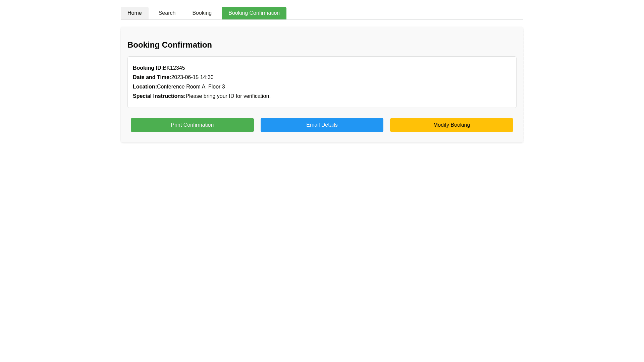Click the Date and Time label
Screen dimensions: 644x362
coord(152,77)
